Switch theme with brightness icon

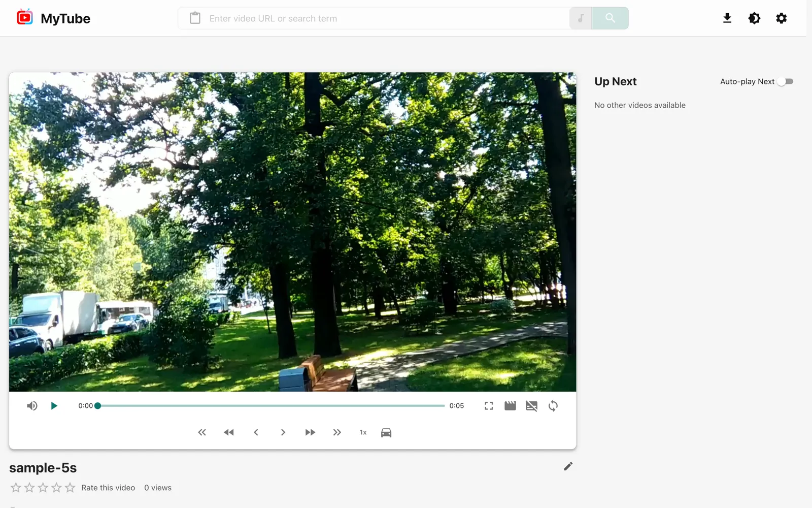point(754,18)
